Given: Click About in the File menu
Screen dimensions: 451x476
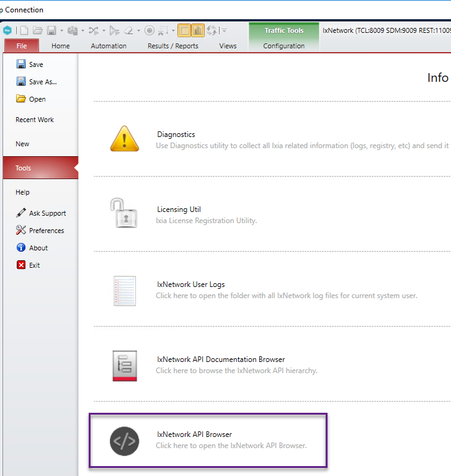Looking at the screenshot, I should point(32,248).
